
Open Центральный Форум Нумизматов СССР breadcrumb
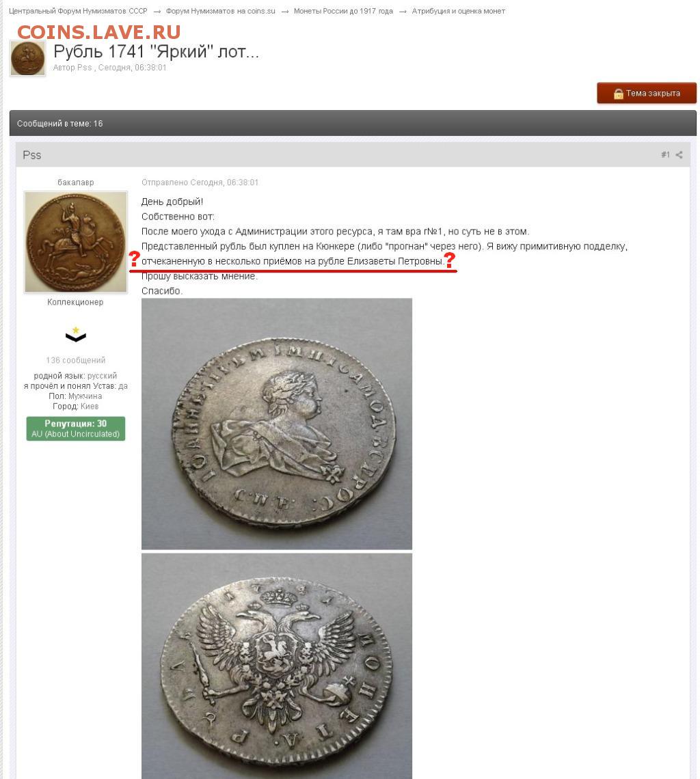click(78, 11)
